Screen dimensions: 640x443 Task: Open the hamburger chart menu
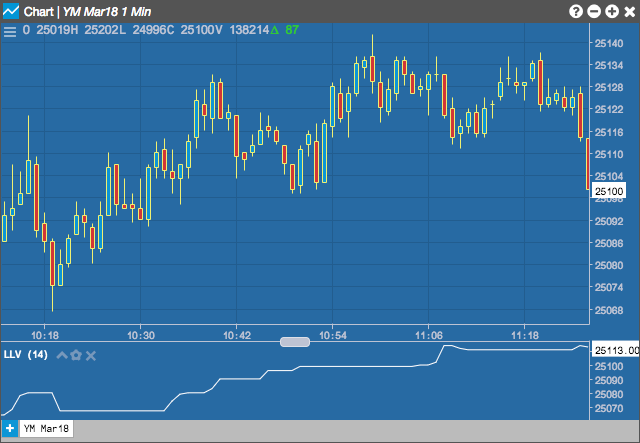click(x=10, y=31)
